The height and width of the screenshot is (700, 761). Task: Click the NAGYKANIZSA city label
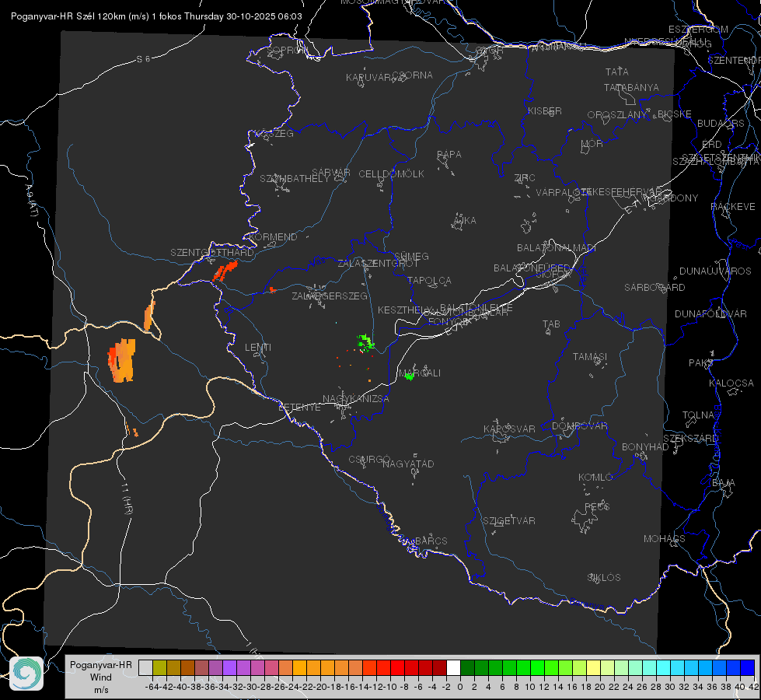(x=356, y=399)
